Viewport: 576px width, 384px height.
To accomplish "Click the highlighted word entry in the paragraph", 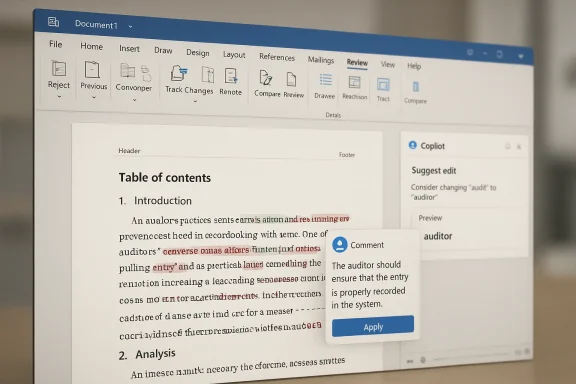I will point(164,267).
